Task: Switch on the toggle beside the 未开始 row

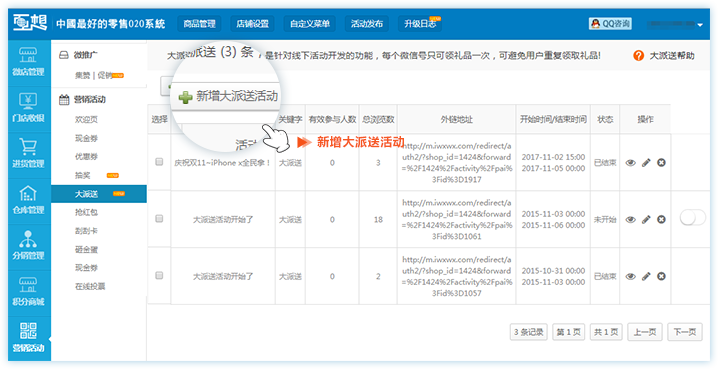Action: pos(692,218)
